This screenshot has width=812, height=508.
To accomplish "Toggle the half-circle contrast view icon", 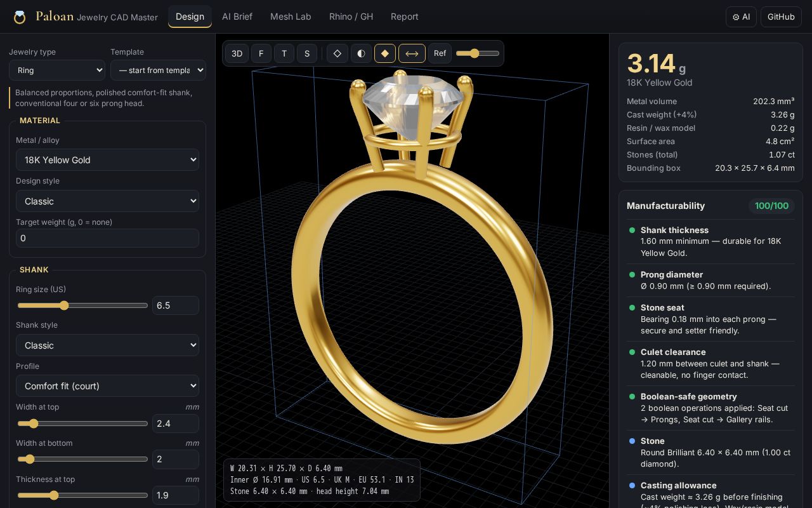I will [x=361, y=53].
